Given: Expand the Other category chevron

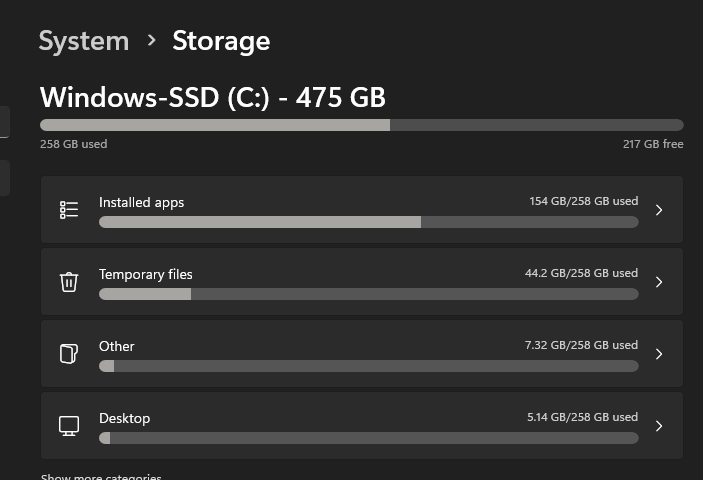Looking at the screenshot, I should coord(659,354).
